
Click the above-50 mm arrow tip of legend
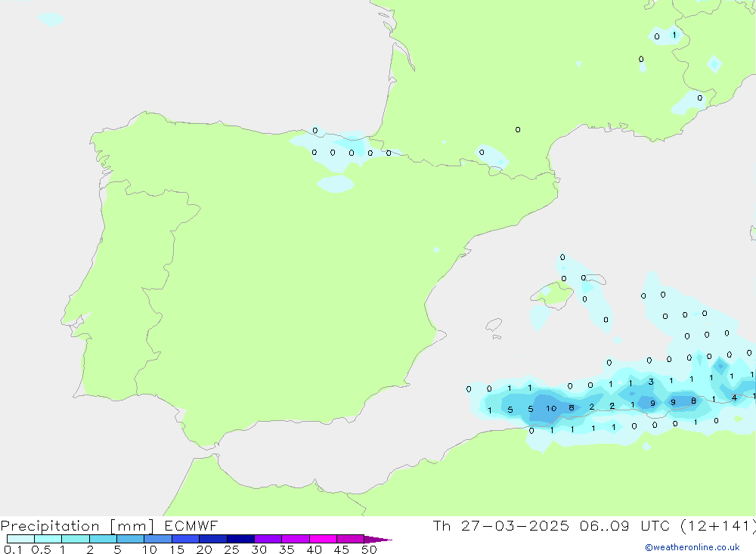[377, 539]
